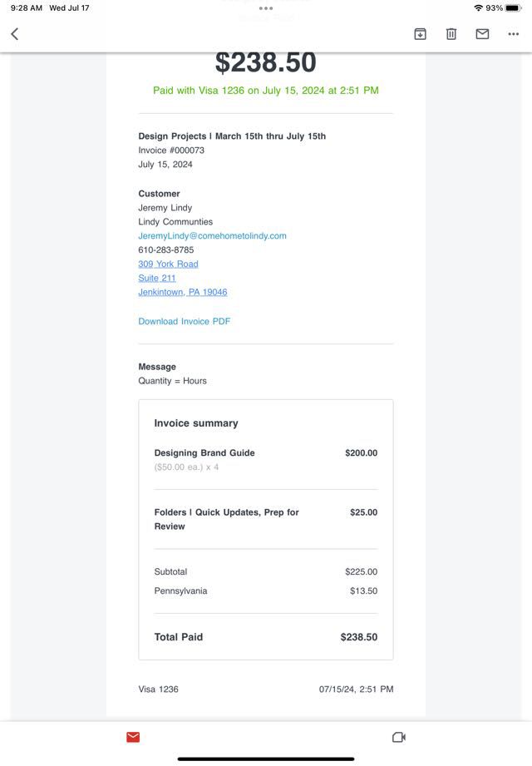
Task: Tap the phone number 610-283-8785
Action: 166,250
